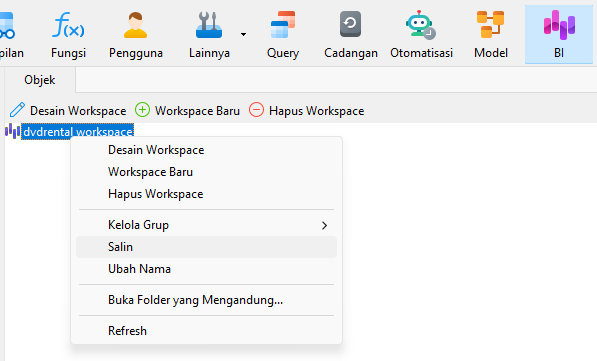
Task: Open the Fungsi objects toolbar icon
Action: pyautogui.click(x=68, y=25)
